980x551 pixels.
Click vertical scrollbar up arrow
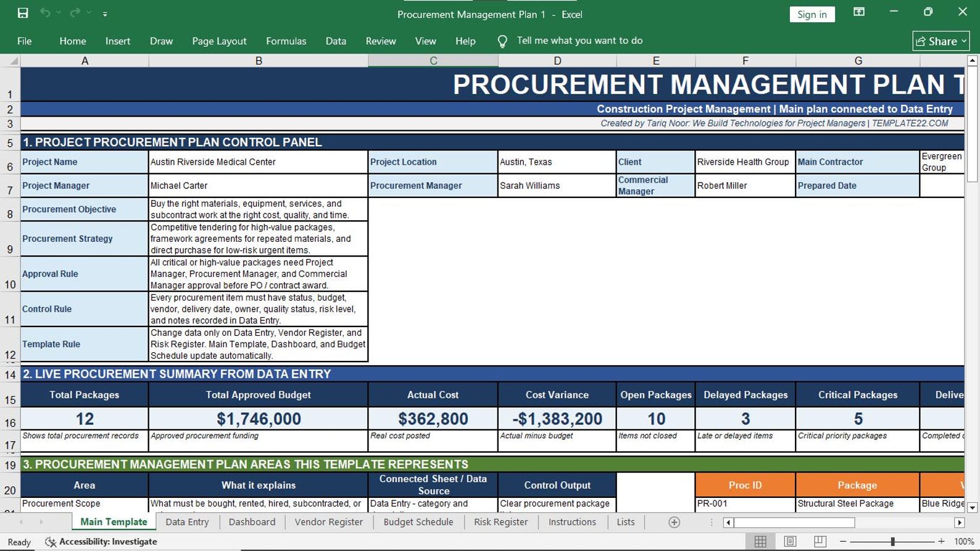[973, 60]
